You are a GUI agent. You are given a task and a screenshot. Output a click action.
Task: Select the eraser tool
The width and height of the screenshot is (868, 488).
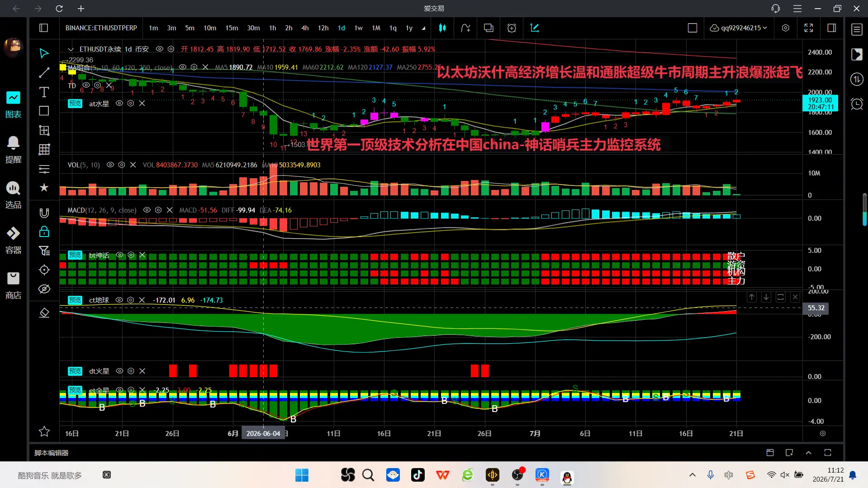pyautogui.click(x=44, y=313)
